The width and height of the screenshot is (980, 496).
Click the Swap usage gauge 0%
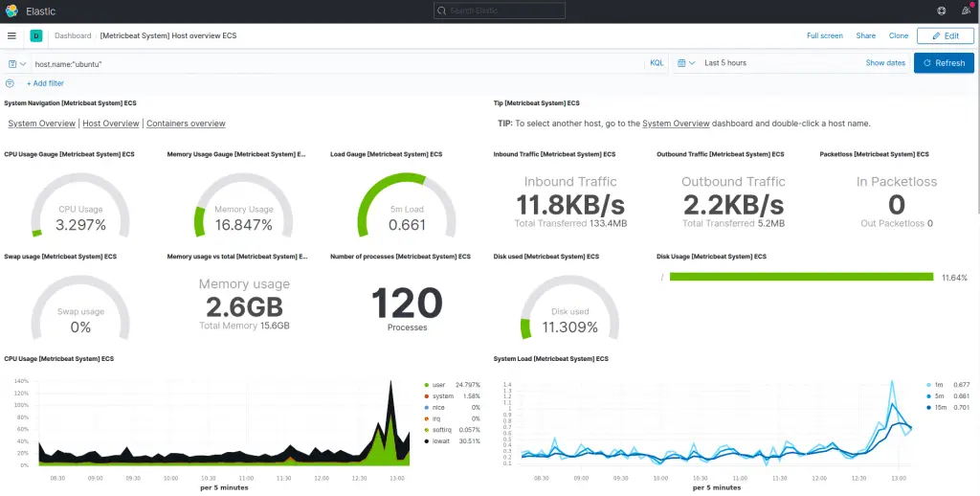(80, 307)
